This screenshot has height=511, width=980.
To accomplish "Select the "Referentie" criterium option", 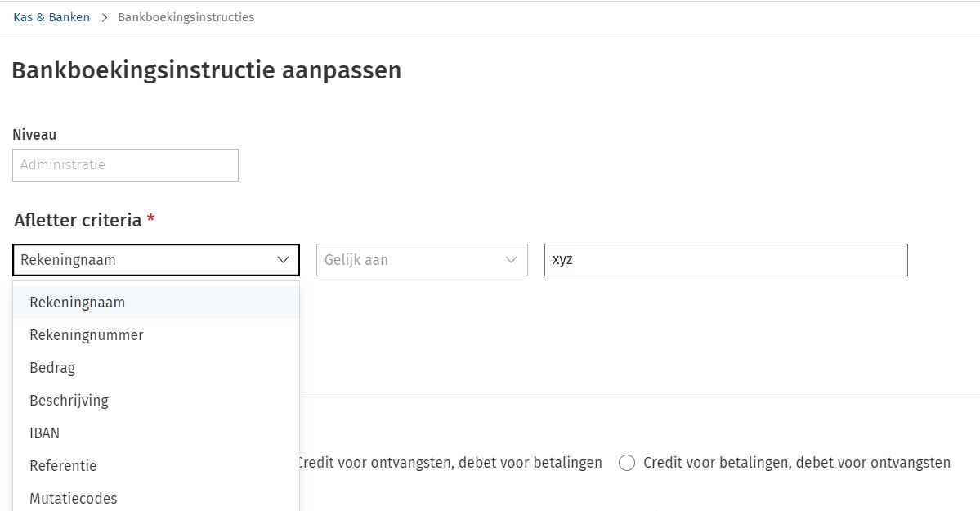I will (62, 465).
